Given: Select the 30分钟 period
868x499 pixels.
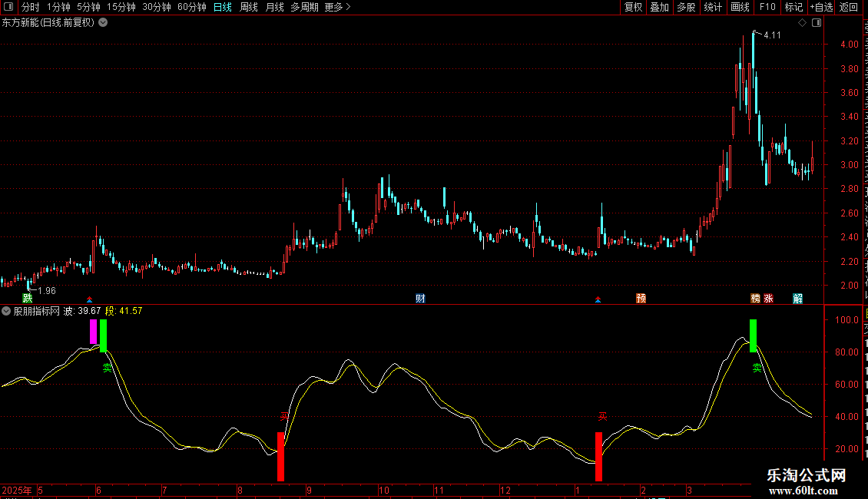Looking at the screenshot, I should (156, 7).
